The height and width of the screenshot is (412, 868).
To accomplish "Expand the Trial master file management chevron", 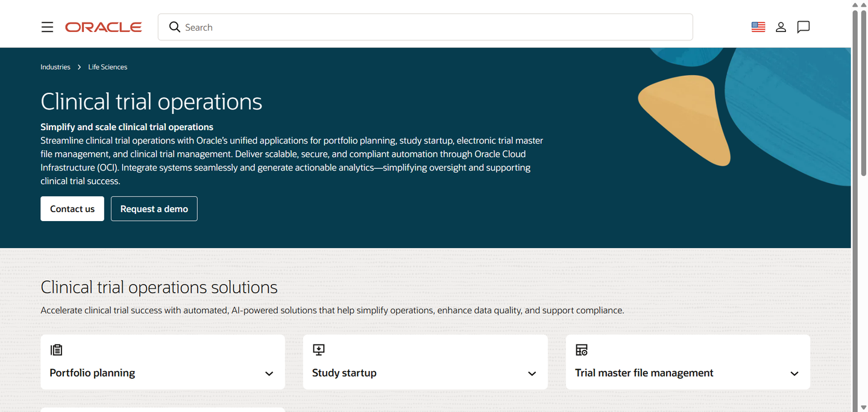I will 794,373.
